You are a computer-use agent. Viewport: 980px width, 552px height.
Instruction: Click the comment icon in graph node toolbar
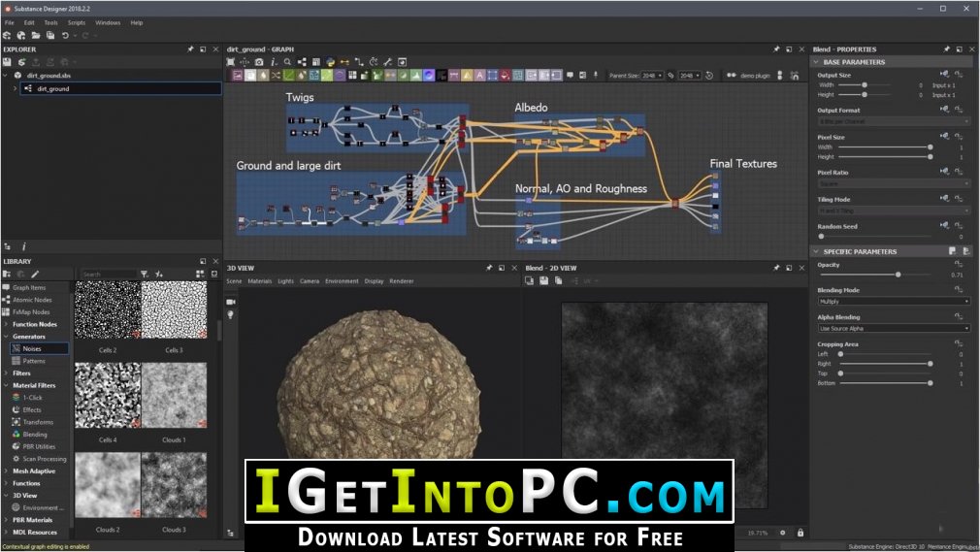(570, 75)
